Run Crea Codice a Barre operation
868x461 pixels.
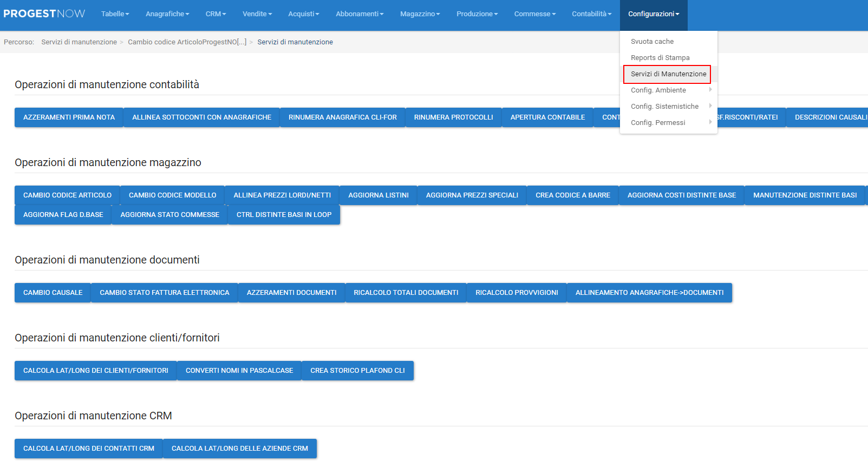(x=572, y=195)
